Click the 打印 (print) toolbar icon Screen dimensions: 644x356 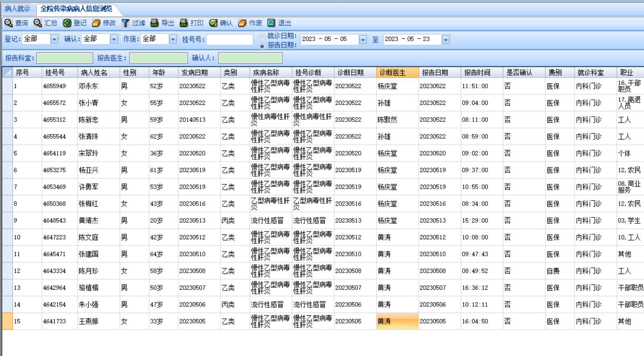[x=184, y=23]
